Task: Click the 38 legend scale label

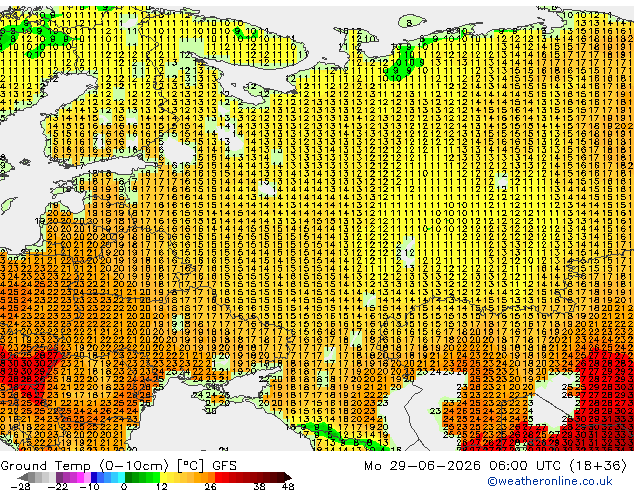Action: coord(259,486)
